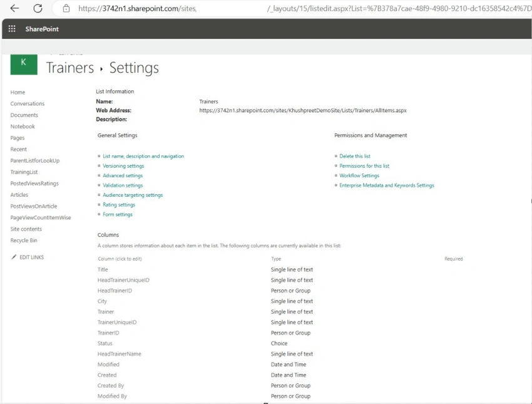
Task: Edit the Status column
Action: [105, 343]
